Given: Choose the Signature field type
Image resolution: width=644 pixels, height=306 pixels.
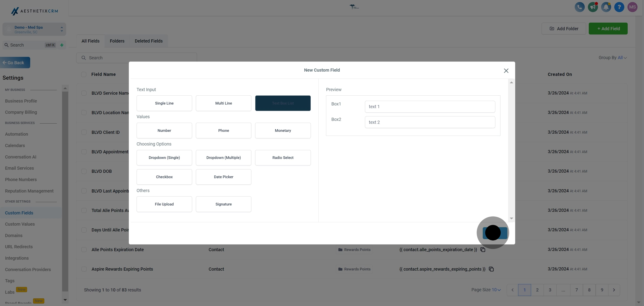Looking at the screenshot, I should click(223, 204).
